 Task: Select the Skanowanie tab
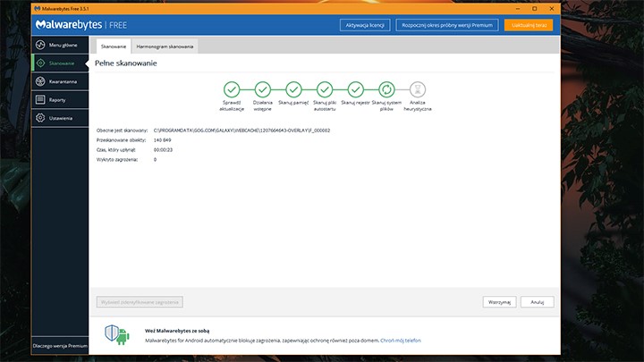pos(114,46)
